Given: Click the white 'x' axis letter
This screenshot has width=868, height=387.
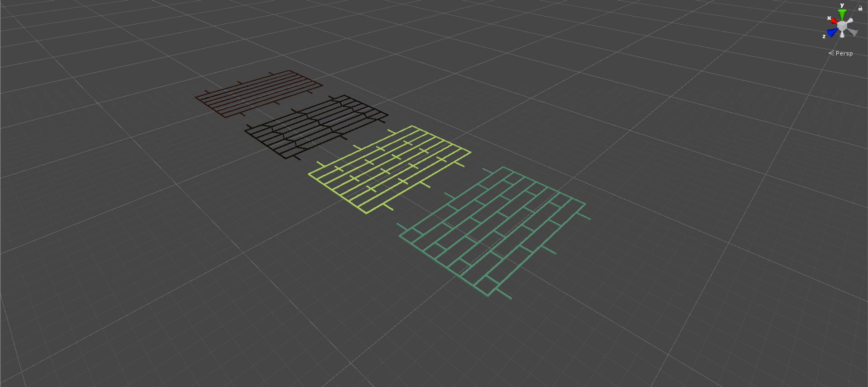Looking at the screenshot, I should tap(829, 18).
